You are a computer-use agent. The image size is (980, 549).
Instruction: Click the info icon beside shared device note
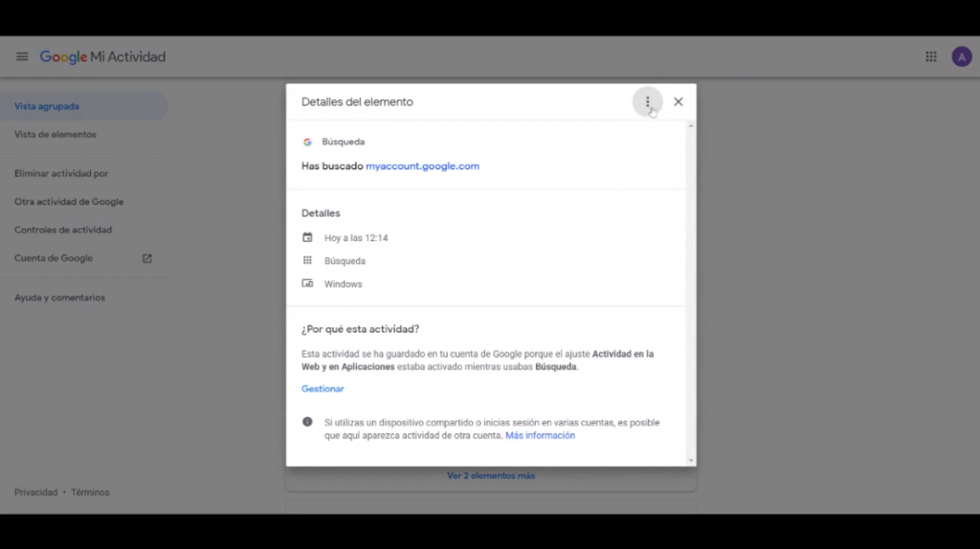click(307, 422)
